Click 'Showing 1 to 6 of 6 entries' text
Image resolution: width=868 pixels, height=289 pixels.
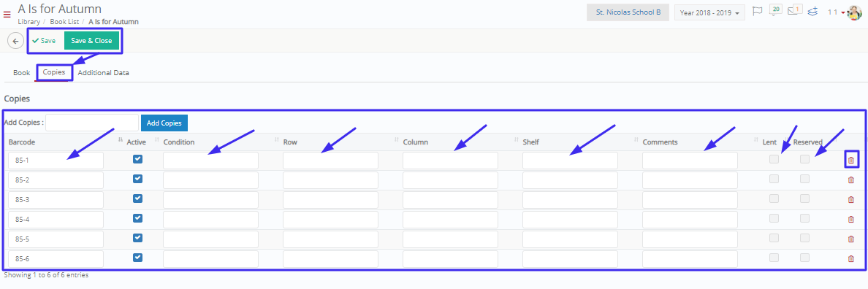pyautogui.click(x=46, y=274)
